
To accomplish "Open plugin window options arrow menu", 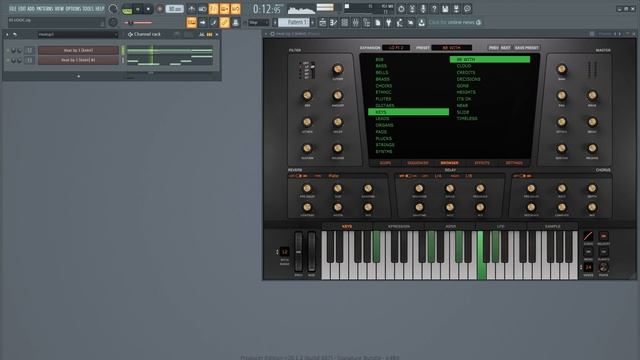I will click(267, 34).
